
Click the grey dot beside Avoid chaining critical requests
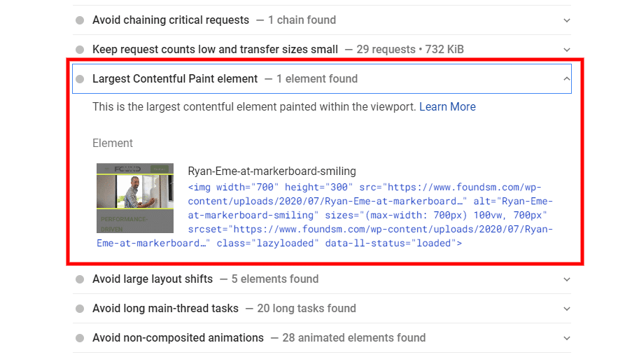(80, 20)
